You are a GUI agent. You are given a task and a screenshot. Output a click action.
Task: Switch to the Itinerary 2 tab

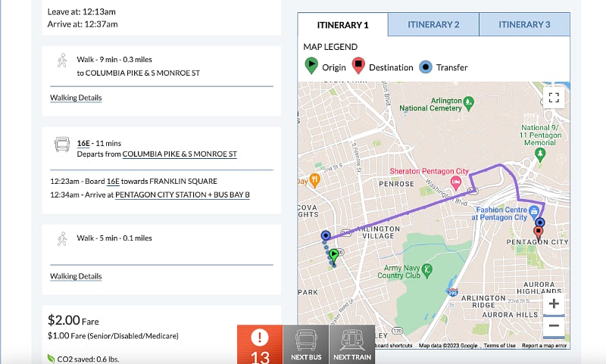433,24
